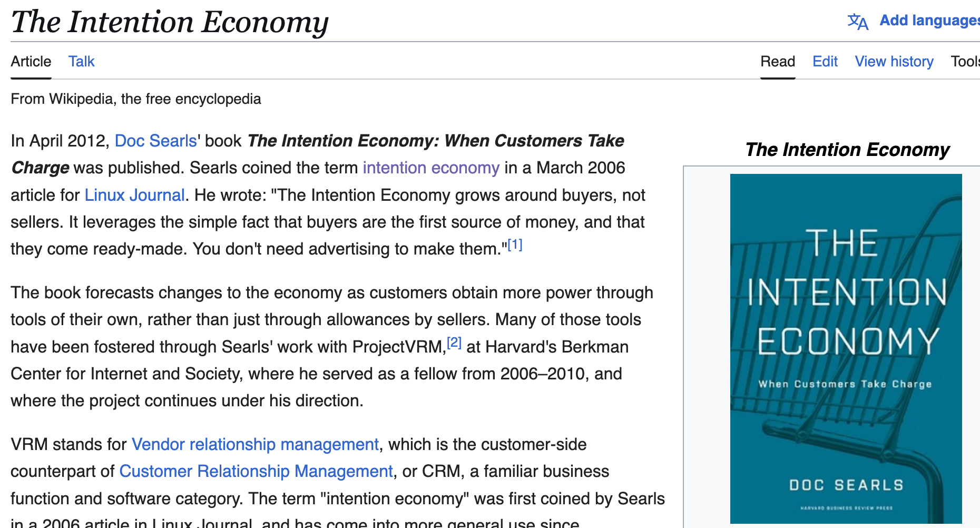Enlarge the book cover thumbnail
980x528 pixels.
pyautogui.click(x=846, y=348)
